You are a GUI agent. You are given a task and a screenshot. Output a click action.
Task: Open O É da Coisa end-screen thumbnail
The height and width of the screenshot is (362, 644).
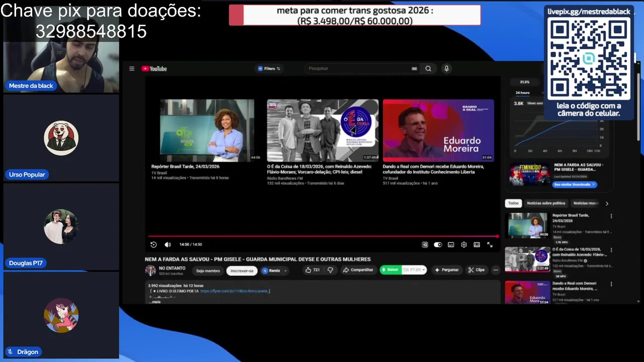click(323, 130)
